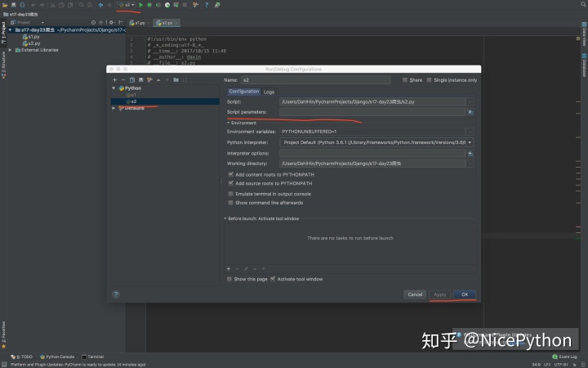Click the Stop square icon in toolbar
This screenshot has width=588, height=368.
tap(185, 5)
